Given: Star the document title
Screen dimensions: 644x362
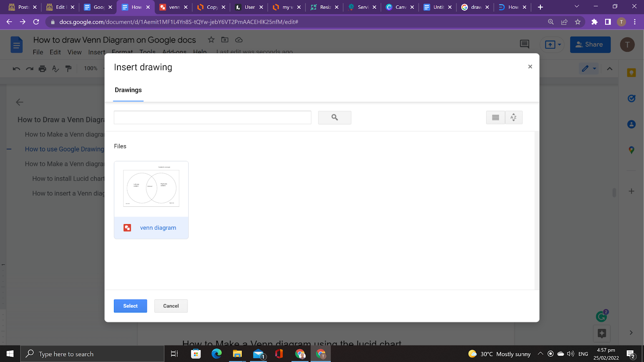Looking at the screenshot, I should (211, 39).
